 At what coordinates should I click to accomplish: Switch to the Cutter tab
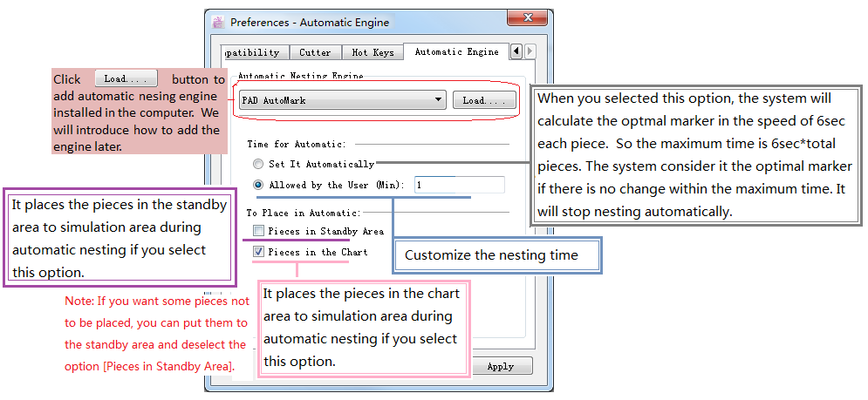coord(314,53)
